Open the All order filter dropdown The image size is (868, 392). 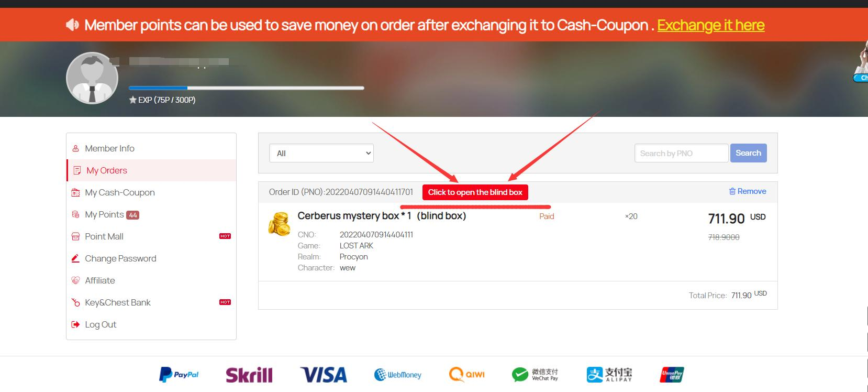coord(321,153)
